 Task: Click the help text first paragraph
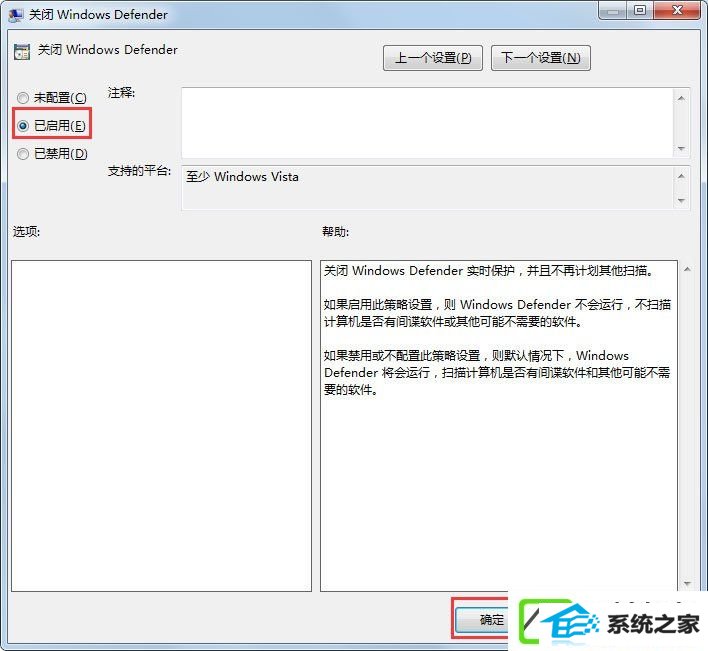tap(488, 270)
